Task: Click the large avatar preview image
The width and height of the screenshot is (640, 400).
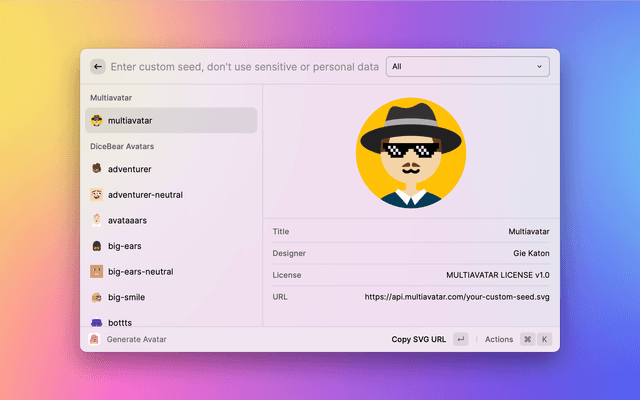Action: [x=411, y=153]
